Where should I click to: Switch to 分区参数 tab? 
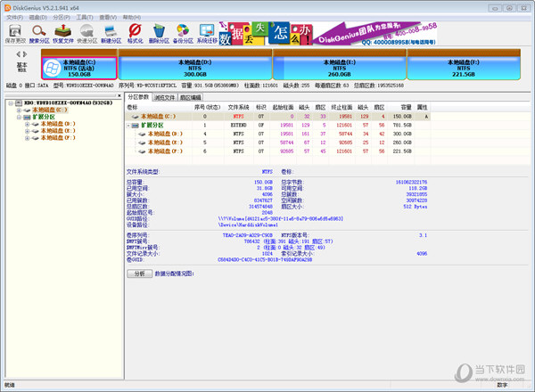(138, 97)
